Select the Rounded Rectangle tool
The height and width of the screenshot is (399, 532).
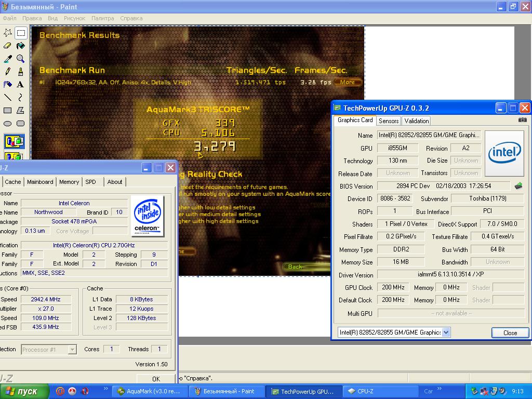tap(21, 123)
